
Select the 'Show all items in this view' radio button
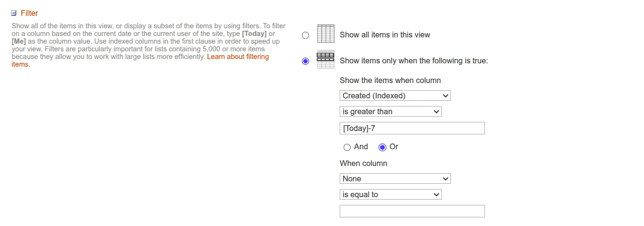pyautogui.click(x=305, y=35)
